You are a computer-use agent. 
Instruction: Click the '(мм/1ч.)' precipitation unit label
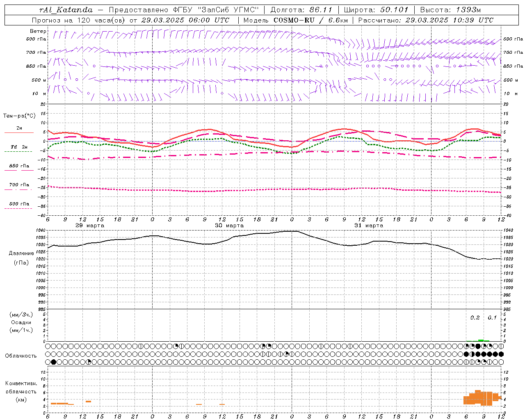(21, 330)
